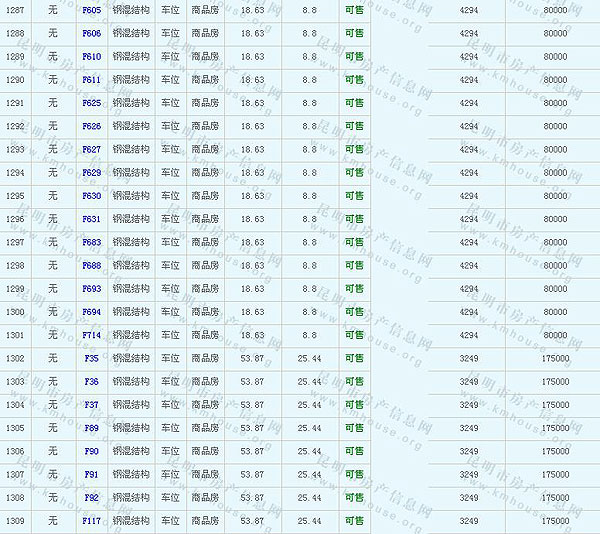The height and width of the screenshot is (534, 600).
Task: Select the 可售 status for row 1302
Action: 354,358
